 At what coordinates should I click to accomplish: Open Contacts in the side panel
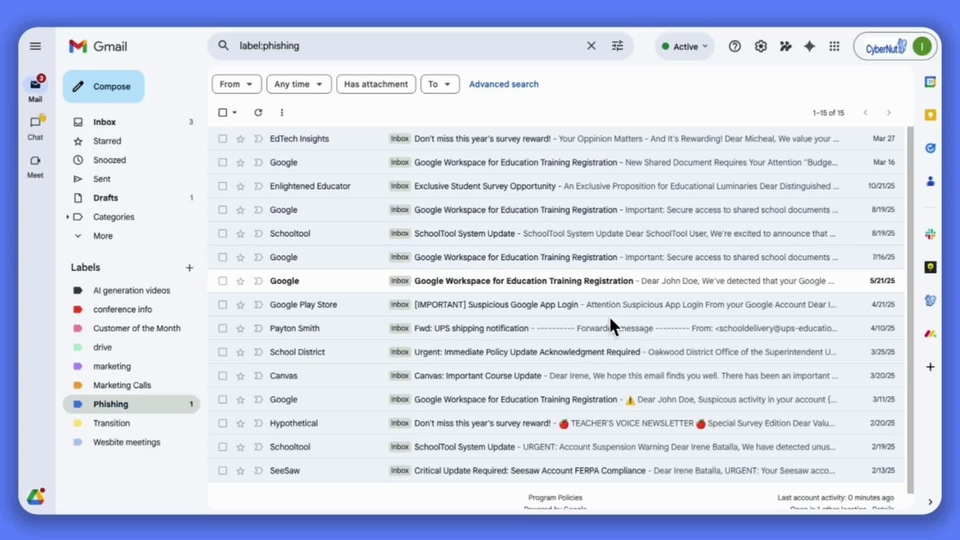[930, 181]
